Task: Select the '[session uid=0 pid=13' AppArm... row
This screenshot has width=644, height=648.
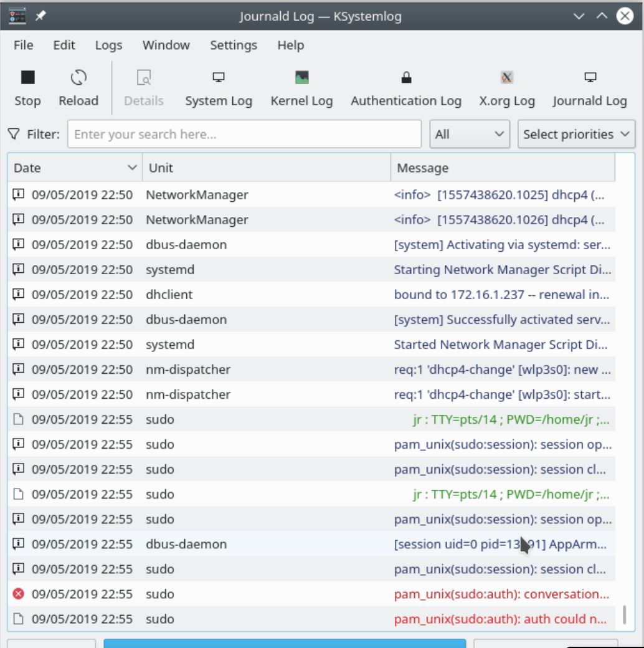Action: tap(311, 544)
